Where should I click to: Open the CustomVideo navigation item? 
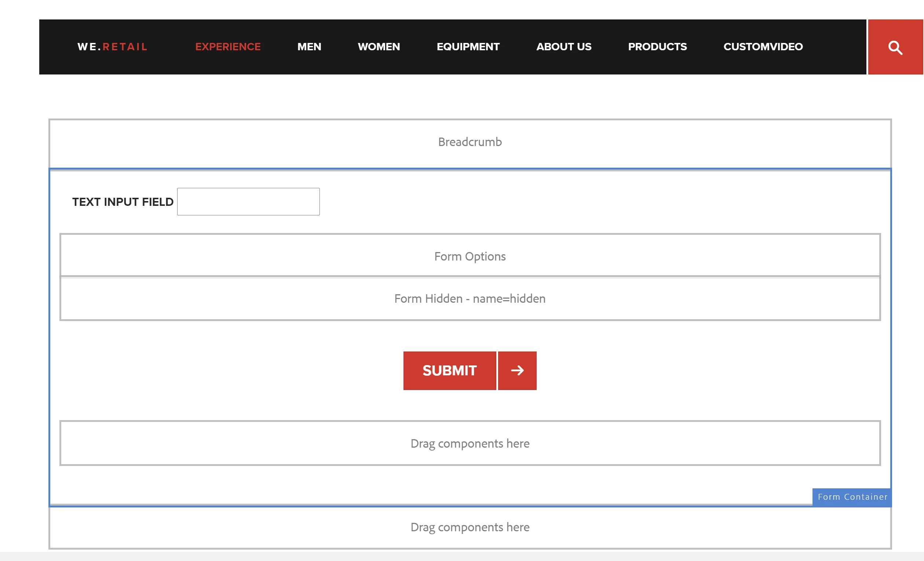click(763, 47)
